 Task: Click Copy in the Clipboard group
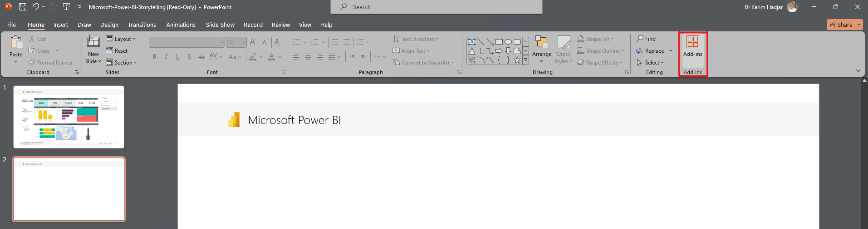pos(39,51)
